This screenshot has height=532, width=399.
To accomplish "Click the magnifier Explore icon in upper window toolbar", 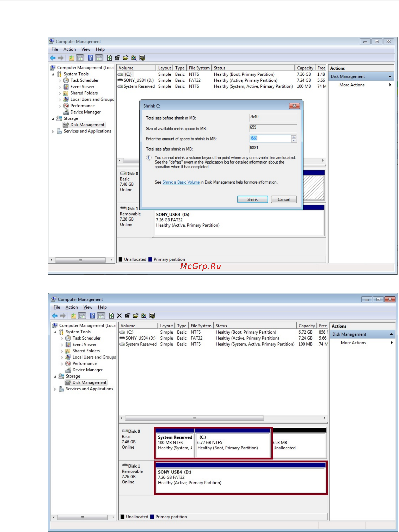I will click(134, 58).
